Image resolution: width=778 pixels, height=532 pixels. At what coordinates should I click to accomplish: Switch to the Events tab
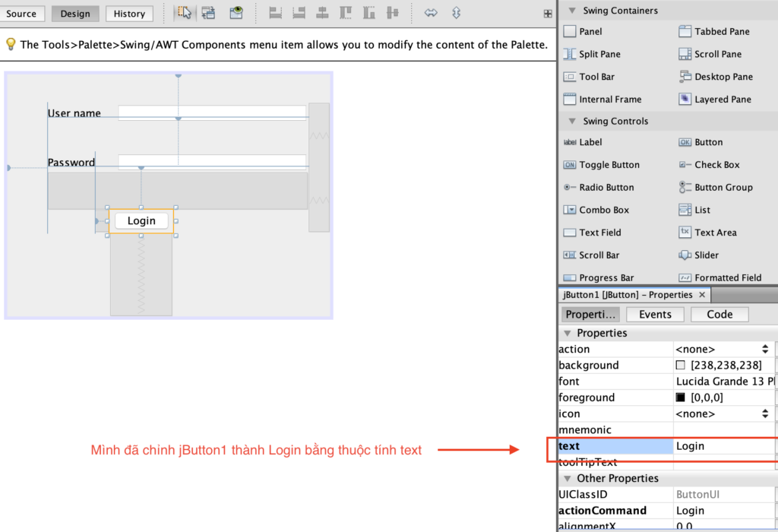pyautogui.click(x=655, y=314)
